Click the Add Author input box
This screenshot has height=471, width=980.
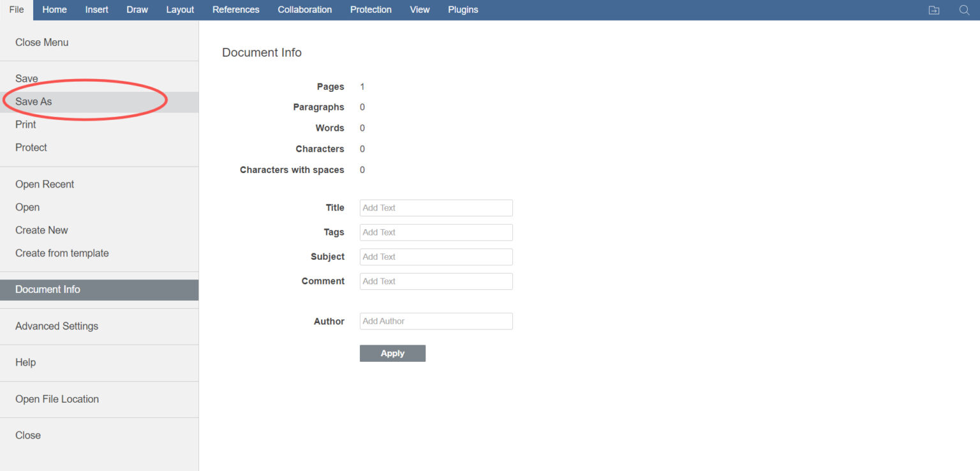pos(436,321)
